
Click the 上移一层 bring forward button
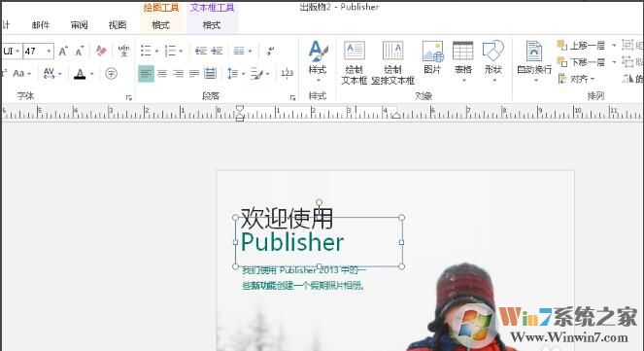pyautogui.click(x=581, y=45)
